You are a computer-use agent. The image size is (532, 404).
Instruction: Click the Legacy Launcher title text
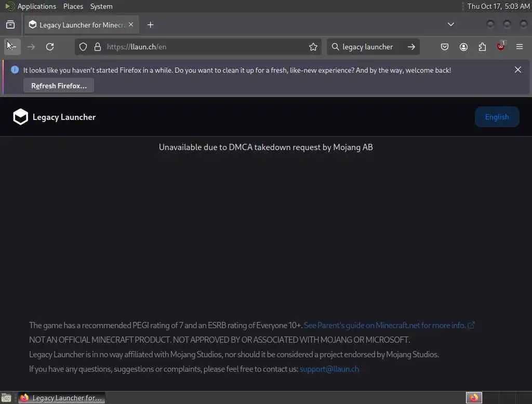pos(64,117)
